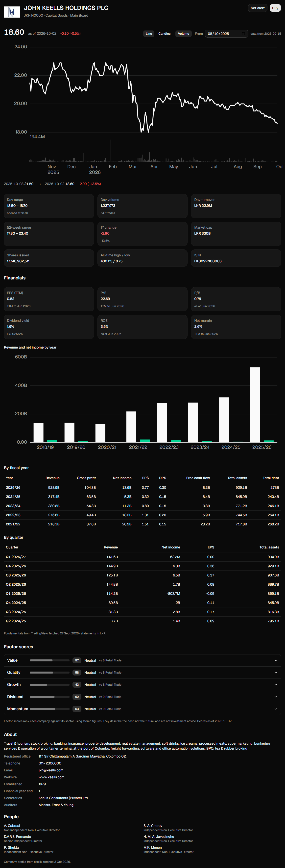Expand the Dividend factor score row
285x868 pixels.
(x=142, y=697)
